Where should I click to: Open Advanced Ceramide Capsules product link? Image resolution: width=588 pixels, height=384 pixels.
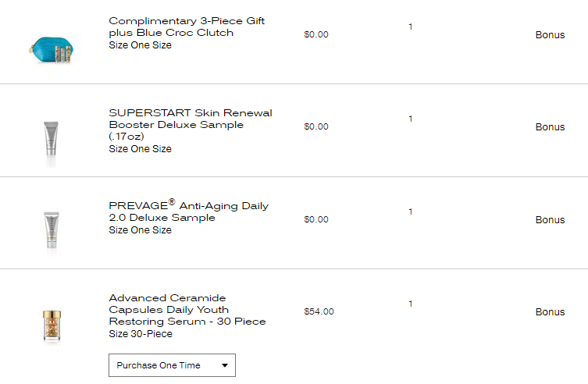[187, 309]
